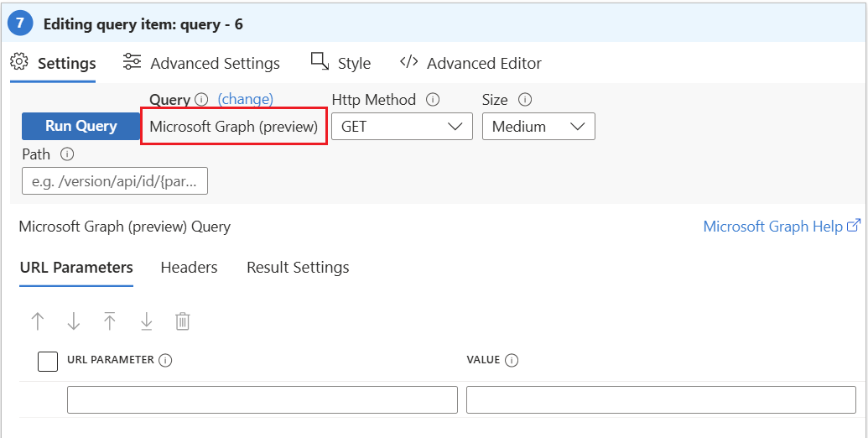Toggle the URL PARAMETER select-all checkbox

coord(49,361)
